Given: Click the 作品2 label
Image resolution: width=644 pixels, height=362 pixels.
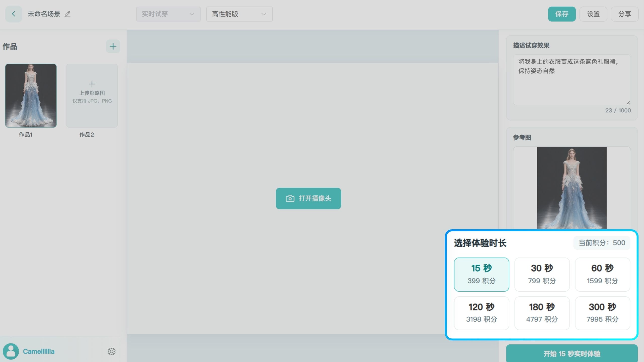Looking at the screenshot, I should click(x=87, y=135).
